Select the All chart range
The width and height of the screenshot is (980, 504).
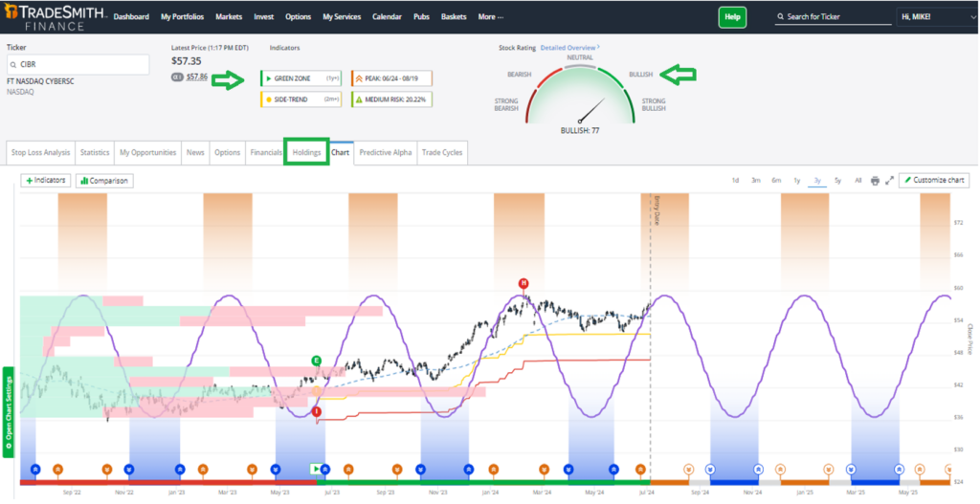pos(858,181)
